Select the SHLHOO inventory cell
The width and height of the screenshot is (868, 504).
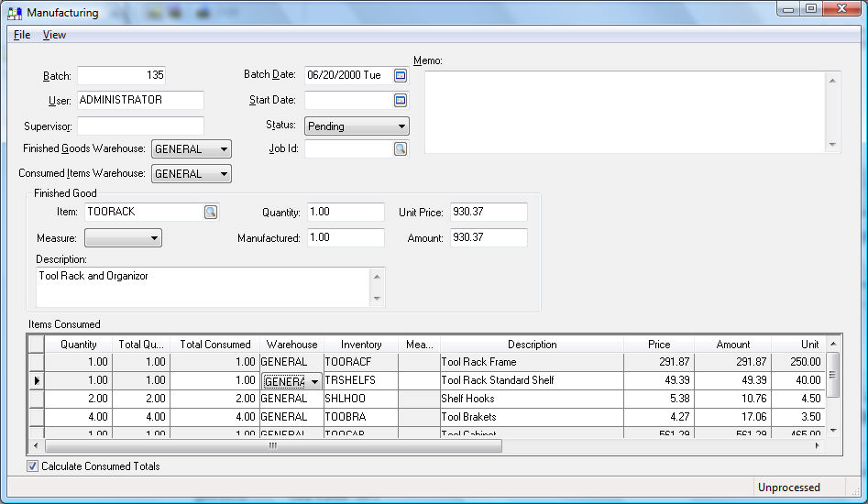(361, 399)
